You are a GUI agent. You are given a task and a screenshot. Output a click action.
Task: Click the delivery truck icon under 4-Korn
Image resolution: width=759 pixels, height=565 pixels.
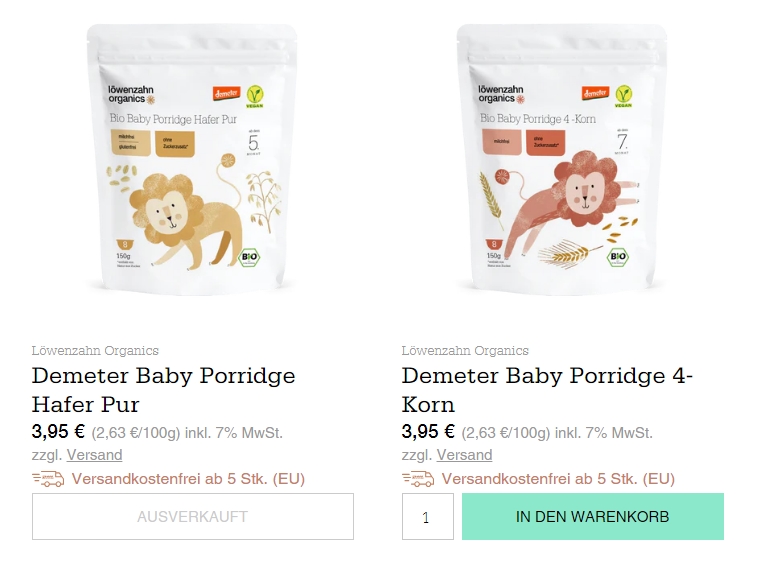[418, 479]
